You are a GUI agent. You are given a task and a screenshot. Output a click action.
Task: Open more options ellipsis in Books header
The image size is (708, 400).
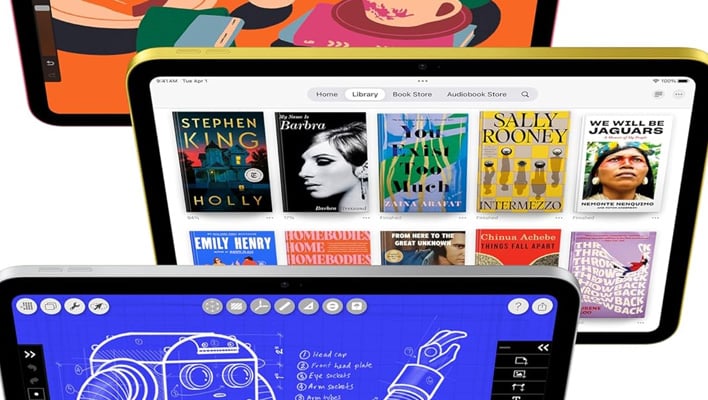681,94
